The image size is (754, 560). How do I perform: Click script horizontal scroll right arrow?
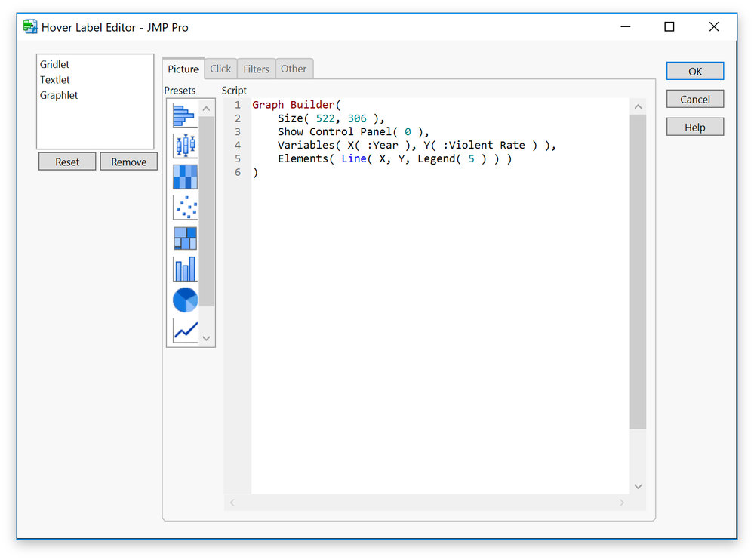point(622,503)
